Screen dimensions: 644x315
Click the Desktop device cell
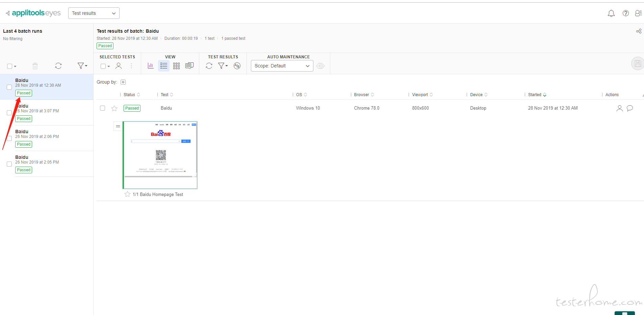(x=478, y=108)
